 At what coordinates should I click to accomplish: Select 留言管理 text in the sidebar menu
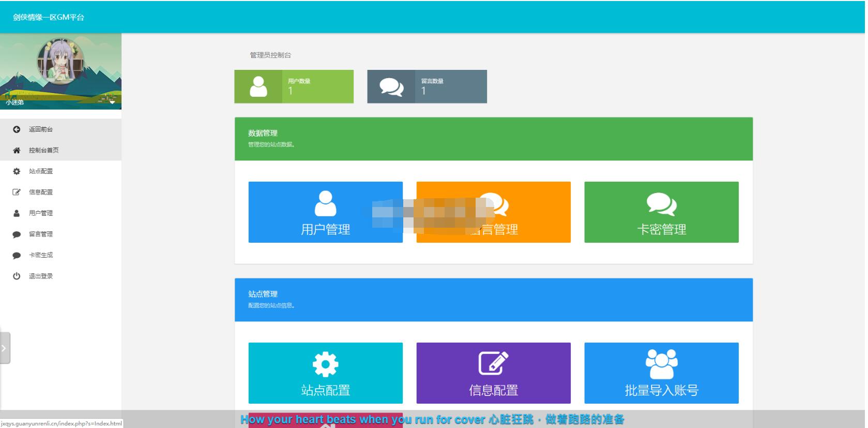(x=41, y=234)
